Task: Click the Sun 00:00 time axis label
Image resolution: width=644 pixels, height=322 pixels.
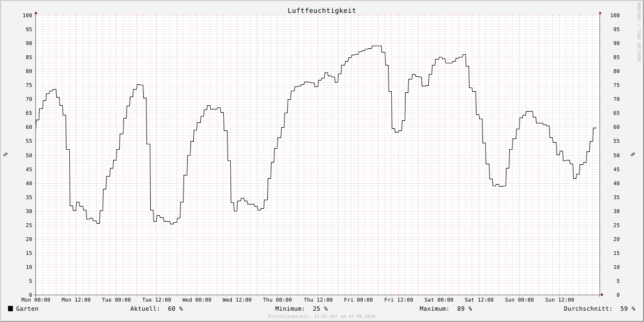Action: coord(519,300)
